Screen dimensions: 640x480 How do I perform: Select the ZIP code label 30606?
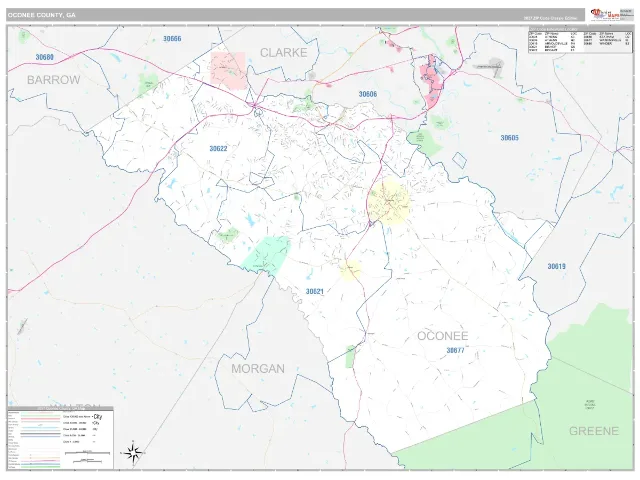pos(368,94)
